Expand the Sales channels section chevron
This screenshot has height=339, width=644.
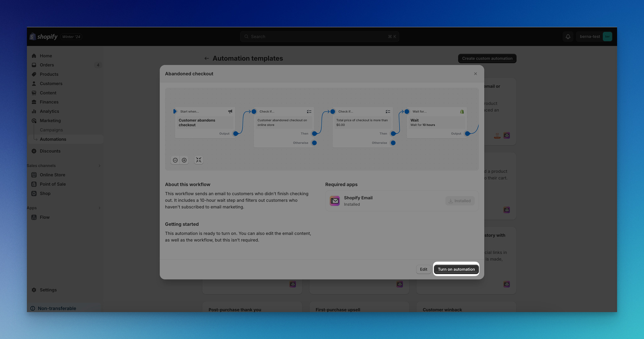[99, 166]
